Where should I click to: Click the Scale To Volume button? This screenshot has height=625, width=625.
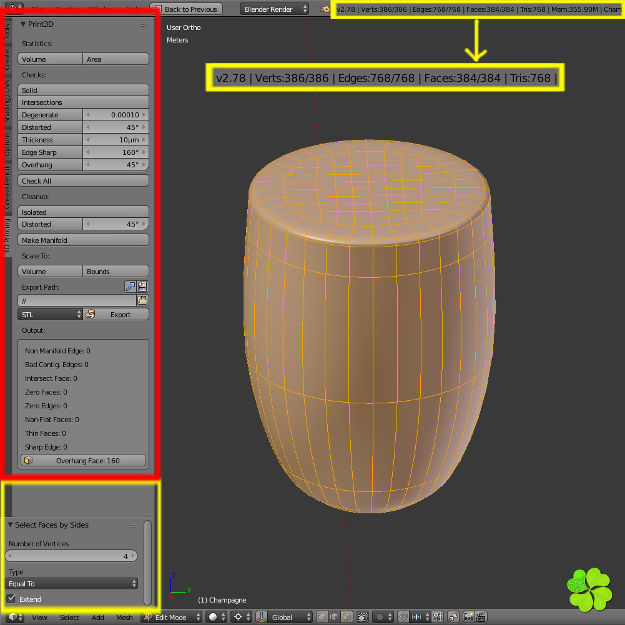pos(50,271)
